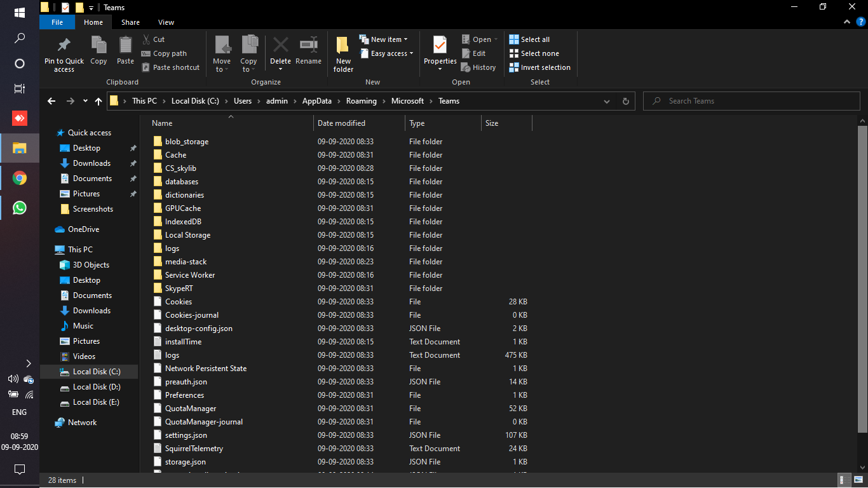
Task: Click Invert selection in ribbon
Action: pyautogui.click(x=540, y=67)
